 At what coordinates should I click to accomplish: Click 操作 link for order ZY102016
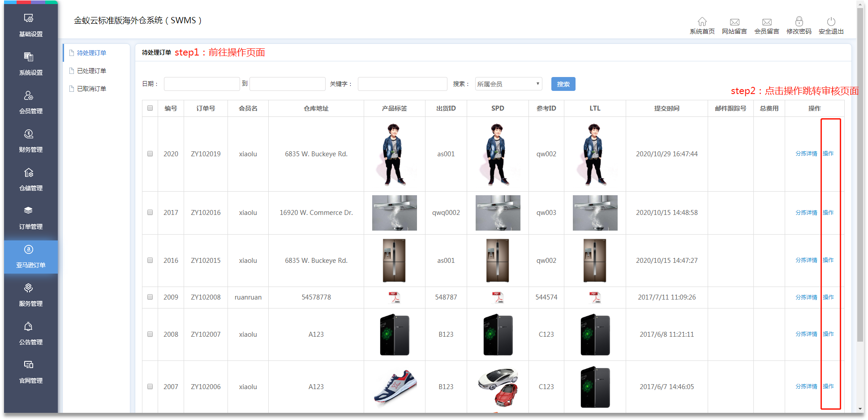click(828, 212)
